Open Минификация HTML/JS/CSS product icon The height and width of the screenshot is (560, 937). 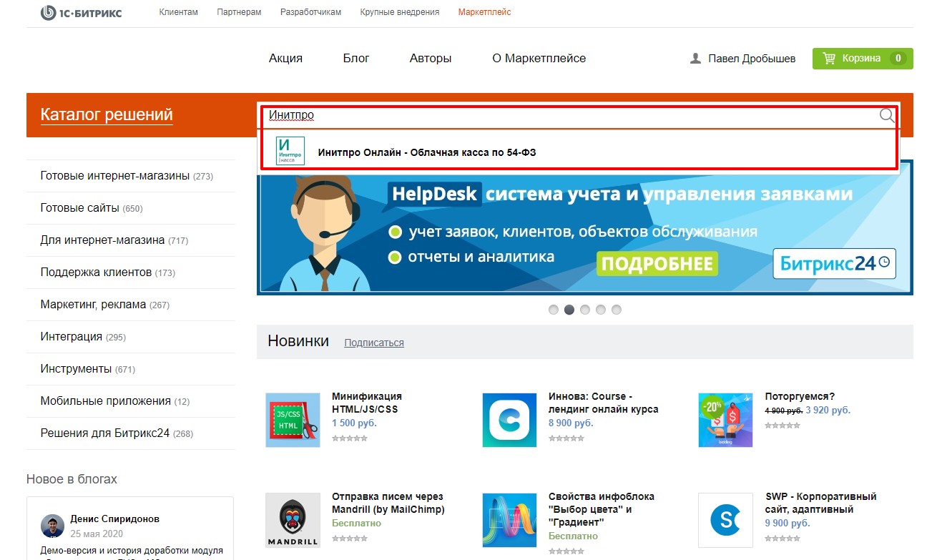point(293,420)
